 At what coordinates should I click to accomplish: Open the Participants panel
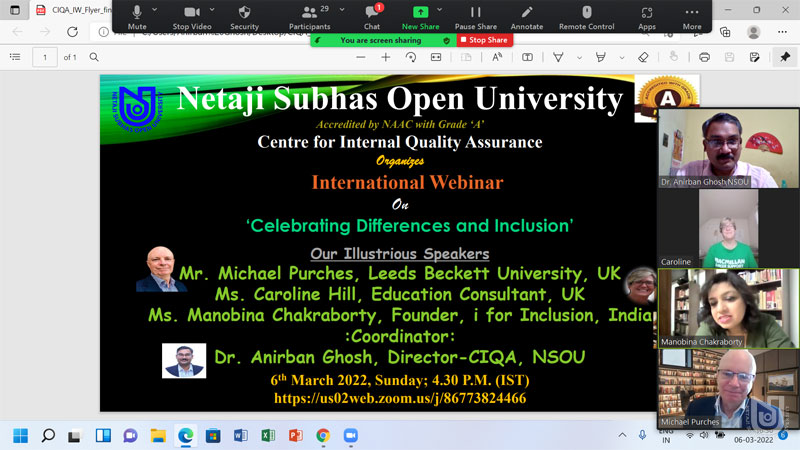click(309, 17)
